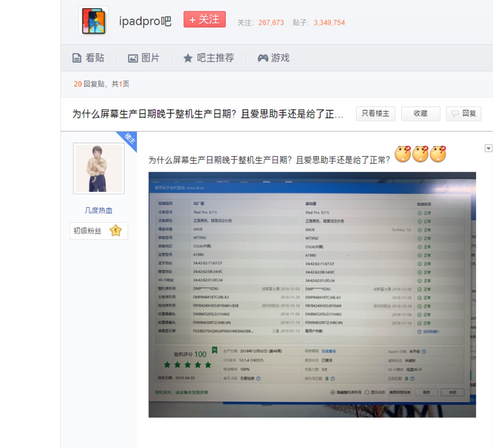This screenshot has height=448, width=493.
Task: Open the ipadpro吧 forum logo
Action: [94, 21]
